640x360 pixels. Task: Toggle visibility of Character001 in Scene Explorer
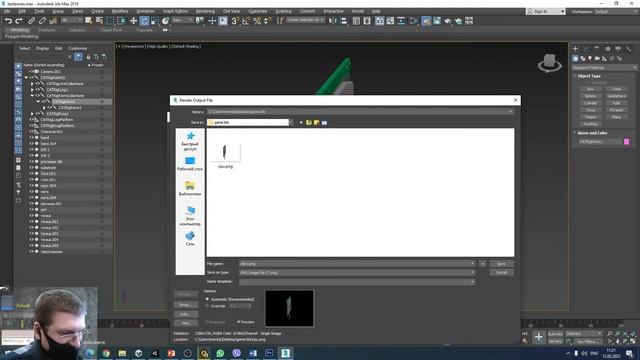[x=31, y=132]
